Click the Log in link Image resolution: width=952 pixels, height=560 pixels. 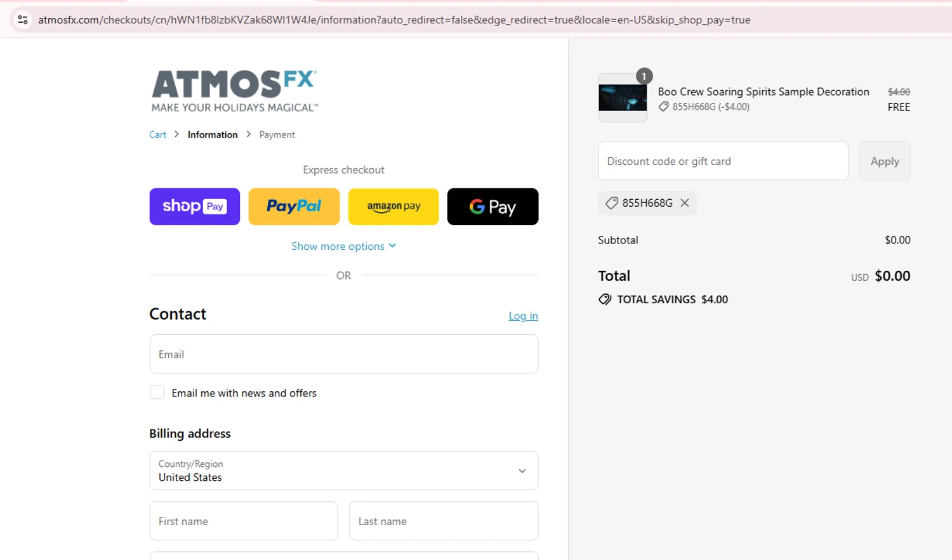(523, 316)
